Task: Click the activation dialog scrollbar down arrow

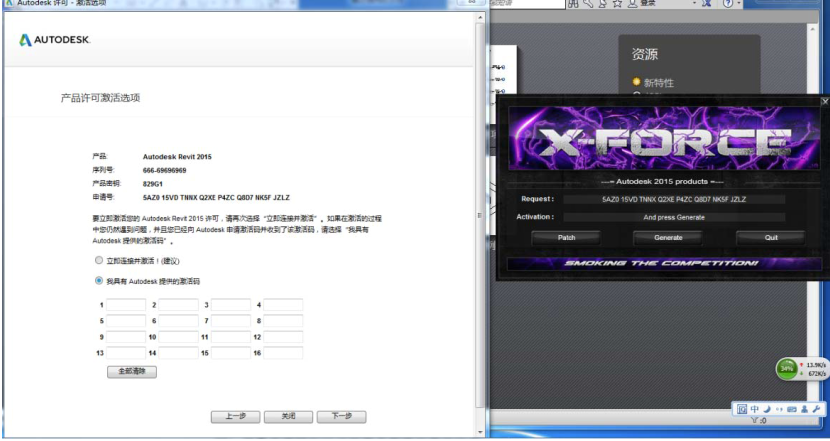Action: click(x=481, y=432)
